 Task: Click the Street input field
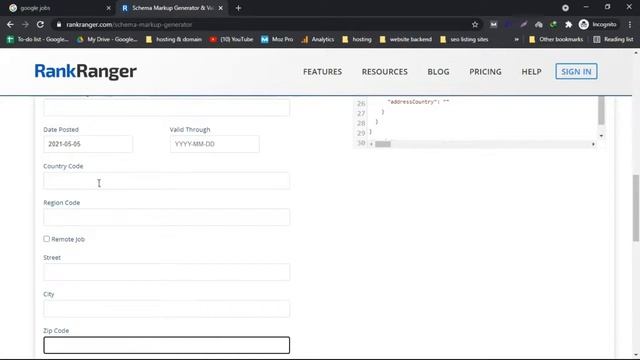point(167,272)
